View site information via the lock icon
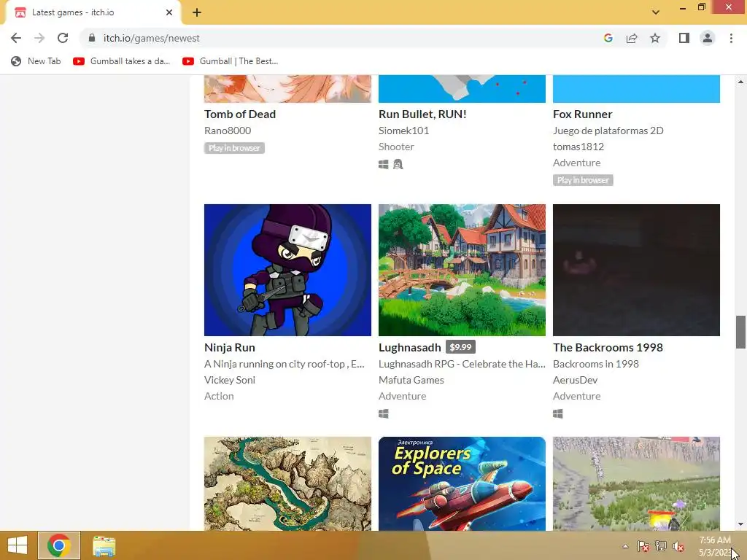Screen dimensions: 747x560 [92, 38]
